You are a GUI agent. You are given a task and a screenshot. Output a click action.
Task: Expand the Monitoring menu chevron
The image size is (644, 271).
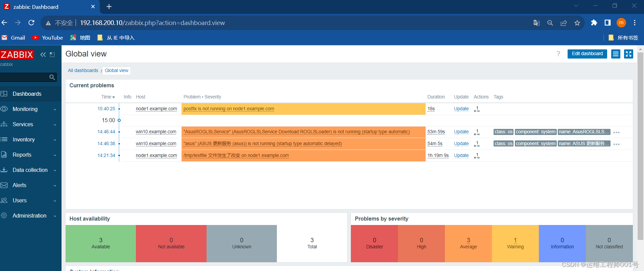(x=55, y=110)
